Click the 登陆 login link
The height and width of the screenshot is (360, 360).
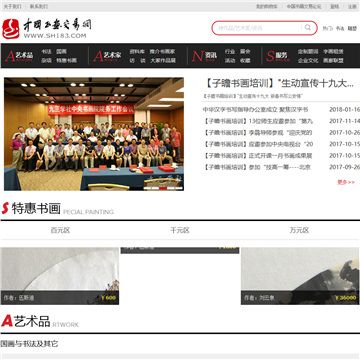334,6
